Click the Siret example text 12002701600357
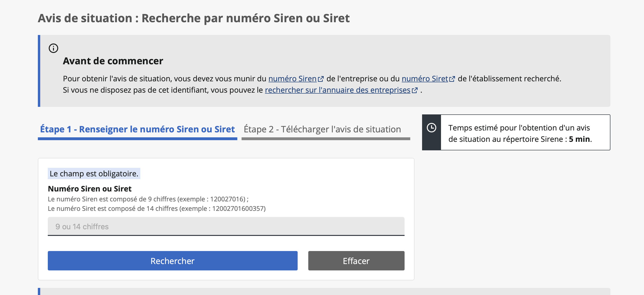644x295 pixels. pos(238,208)
